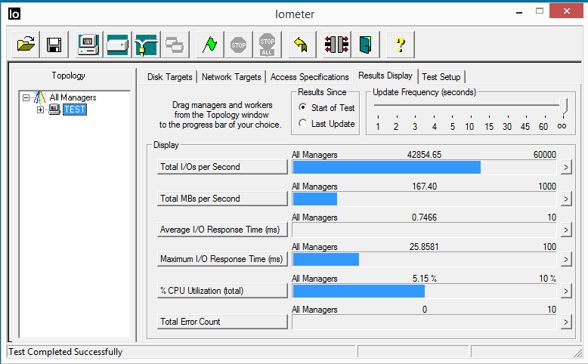Viewport: 588px width, 364px height.
Task: Expand the TEST manager tree node
Action: click(x=40, y=110)
